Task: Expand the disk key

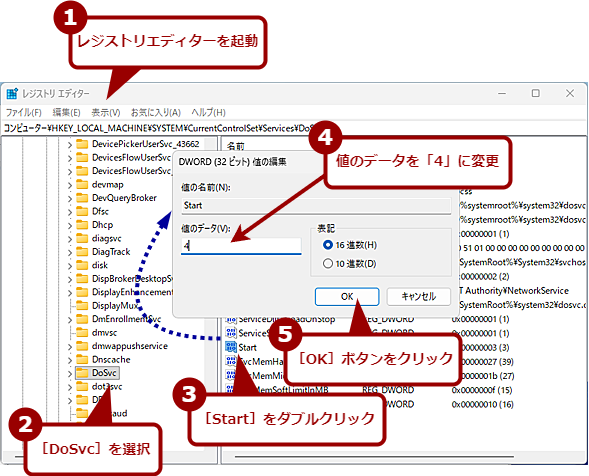Action: [x=70, y=266]
